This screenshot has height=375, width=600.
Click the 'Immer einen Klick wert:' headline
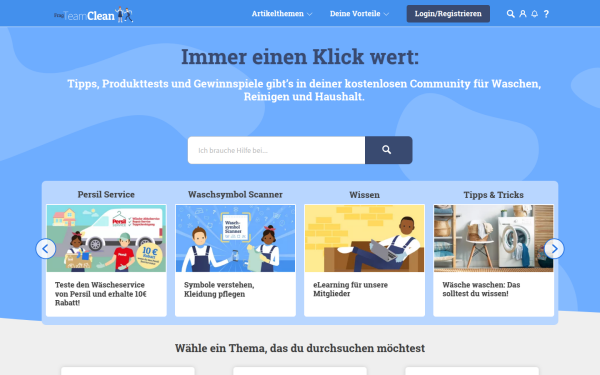(300, 57)
